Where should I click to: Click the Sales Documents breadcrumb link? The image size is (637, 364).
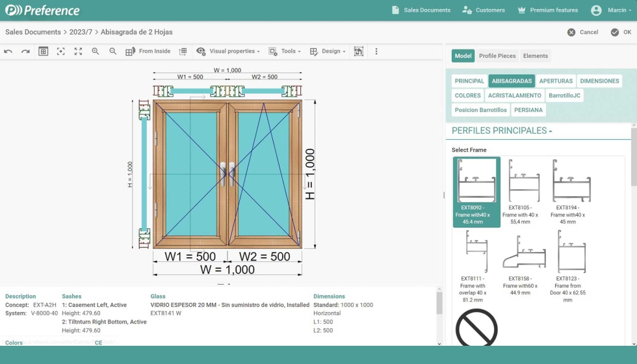33,32
